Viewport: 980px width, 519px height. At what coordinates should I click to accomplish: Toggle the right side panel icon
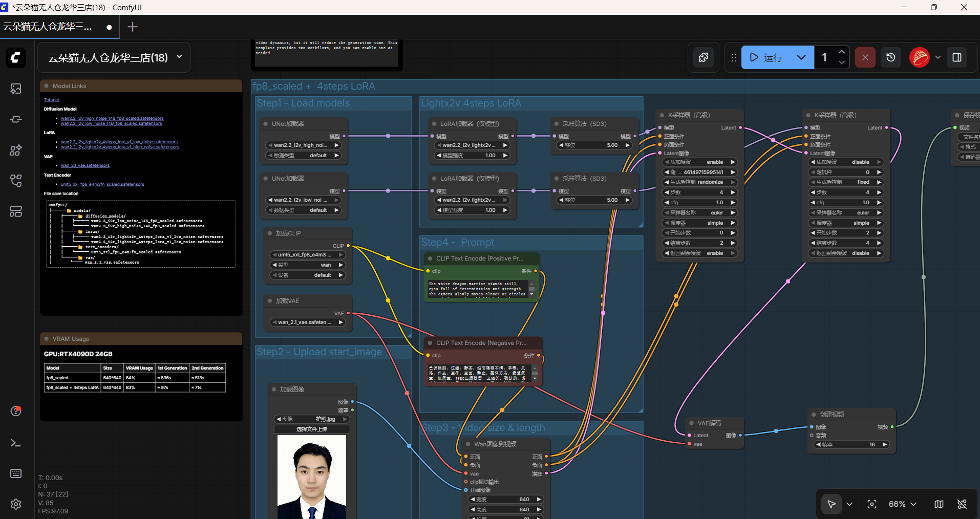point(957,57)
